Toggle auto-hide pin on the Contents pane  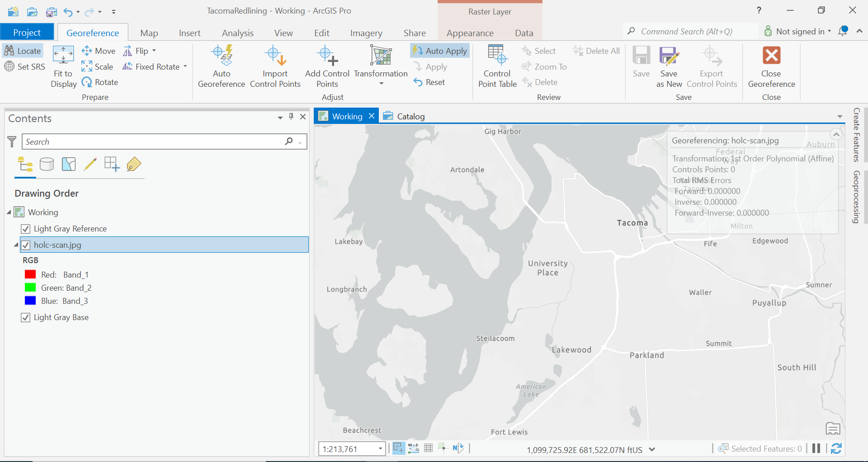(x=291, y=117)
